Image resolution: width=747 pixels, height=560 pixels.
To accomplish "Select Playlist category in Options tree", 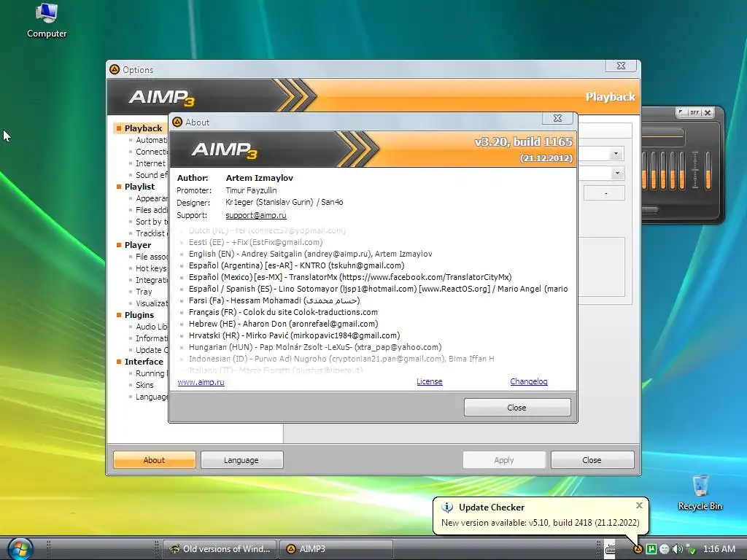I will click(139, 187).
